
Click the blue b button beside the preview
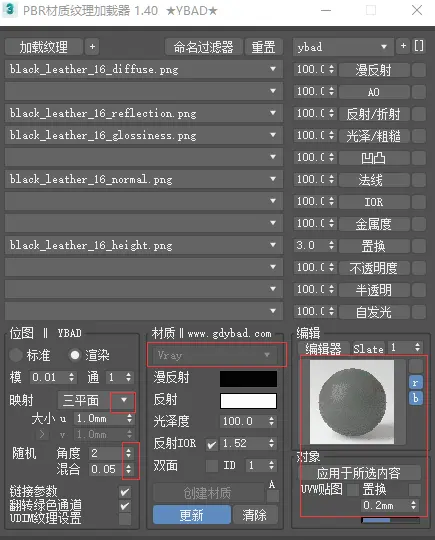coord(416,398)
